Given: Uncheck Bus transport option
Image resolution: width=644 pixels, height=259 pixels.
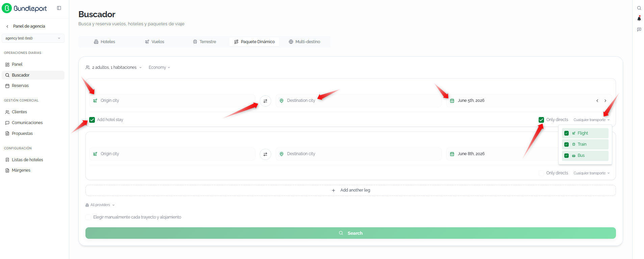Looking at the screenshot, I should (585, 155).
